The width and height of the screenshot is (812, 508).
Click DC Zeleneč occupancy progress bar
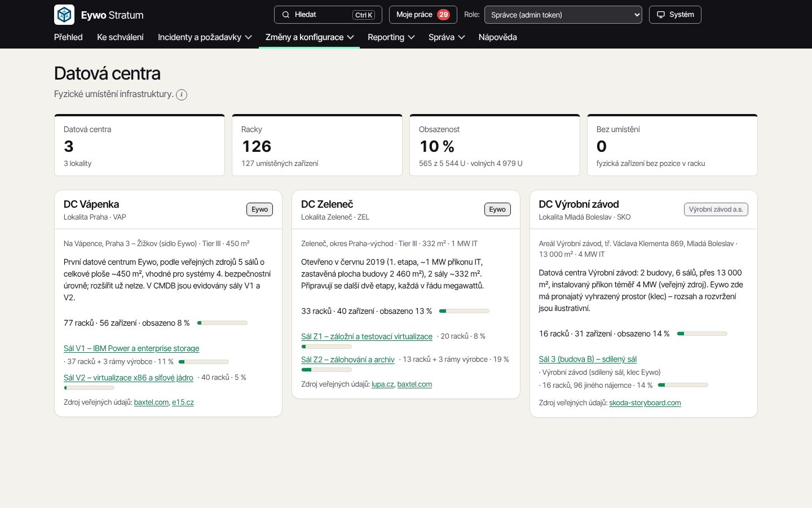click(464, 311)
